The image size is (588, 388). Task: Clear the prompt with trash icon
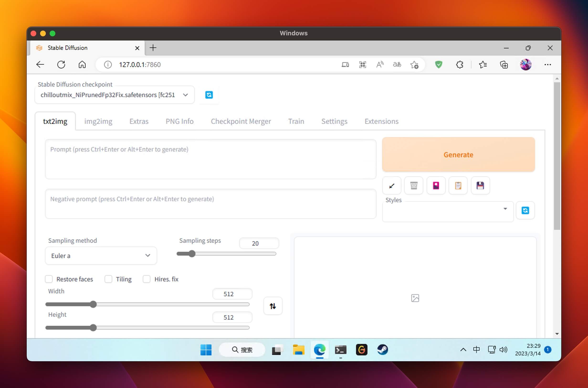pyautogui.click(x=414, y=186)
